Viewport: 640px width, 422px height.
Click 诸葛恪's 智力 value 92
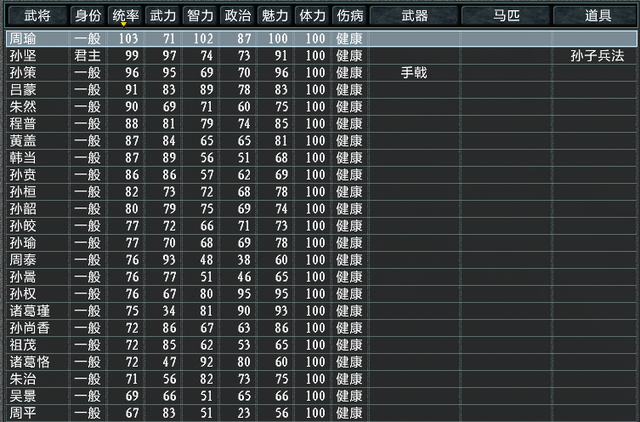[207, 362]
